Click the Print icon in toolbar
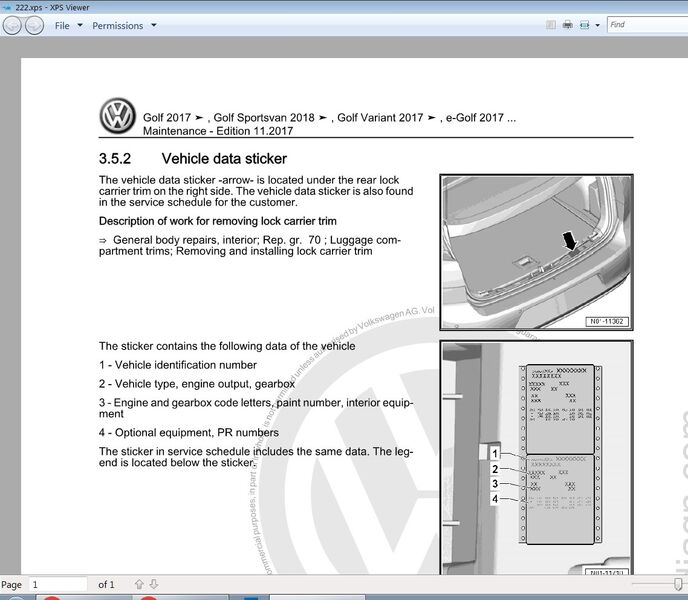 coord(567,25)
